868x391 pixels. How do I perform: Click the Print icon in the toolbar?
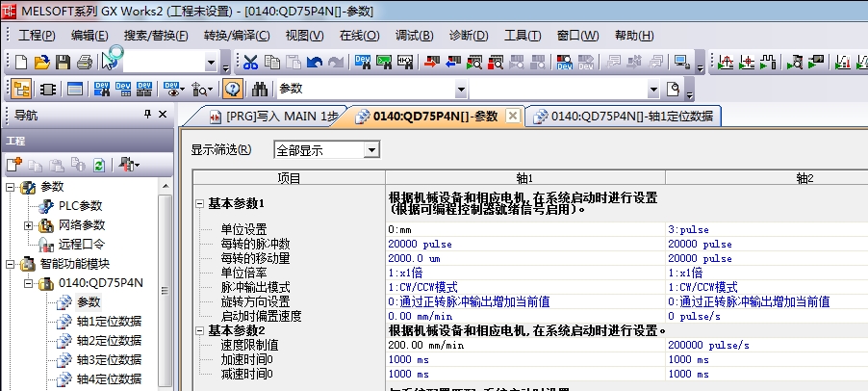coord(85,63)
